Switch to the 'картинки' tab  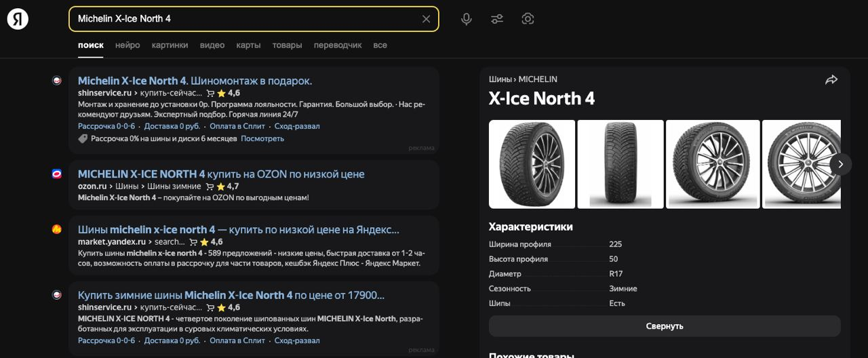point(170,45)
